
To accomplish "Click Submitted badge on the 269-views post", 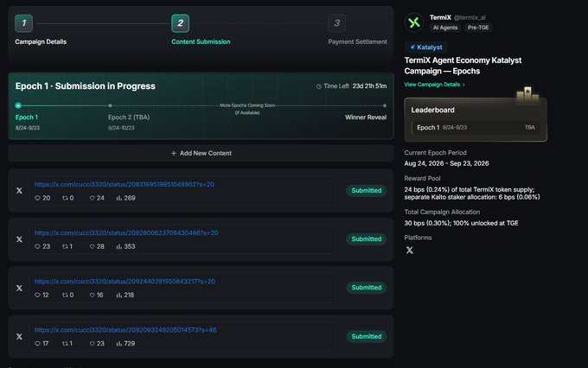I will tap(367, 190).
